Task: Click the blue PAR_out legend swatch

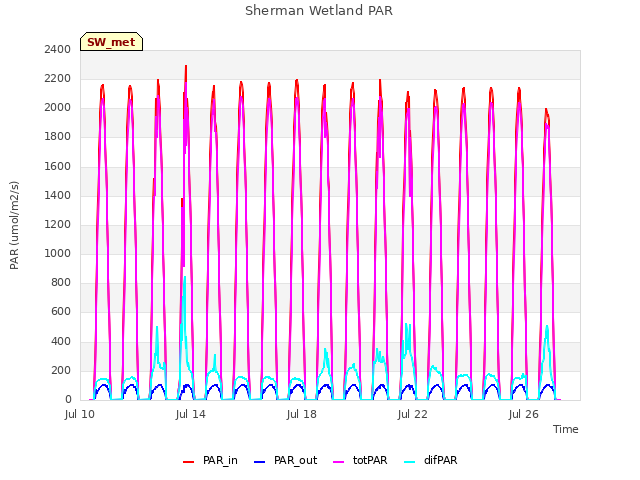Action: tap(260, 462)
